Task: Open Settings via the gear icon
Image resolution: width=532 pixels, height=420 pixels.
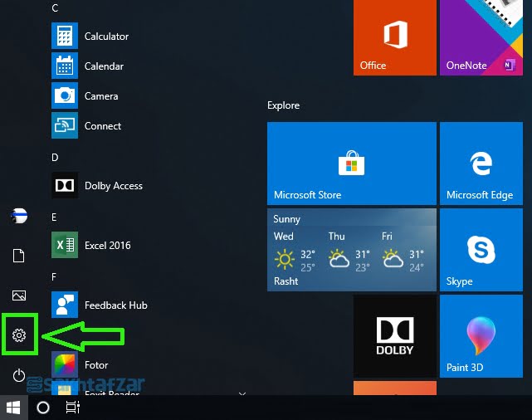Action: [19, 335]
